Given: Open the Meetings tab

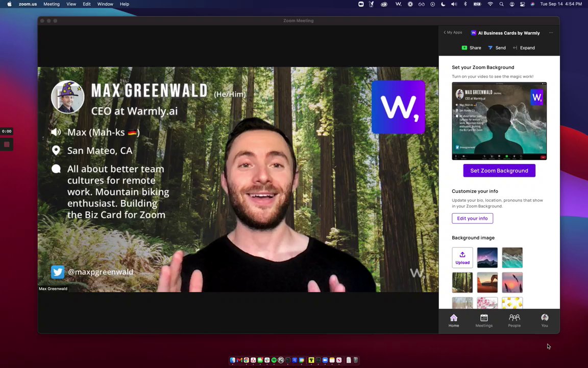Looking at the screenshot, I should 484,320.
